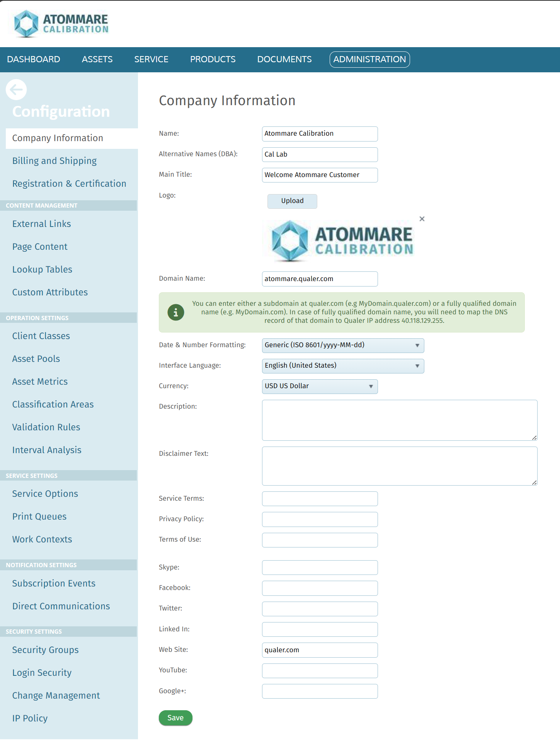
Task: Open the Dashboard tab
Action: [34, 59]
